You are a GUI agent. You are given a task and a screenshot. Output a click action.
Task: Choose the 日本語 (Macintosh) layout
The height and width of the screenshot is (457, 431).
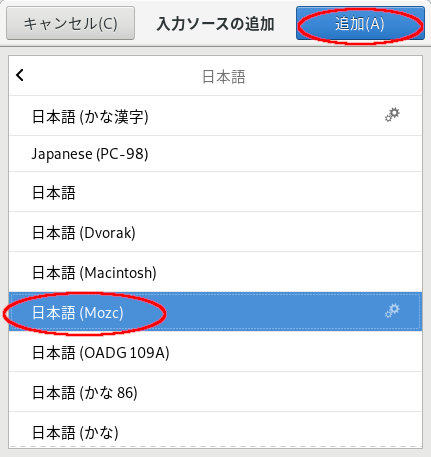(x=215, y=272)
